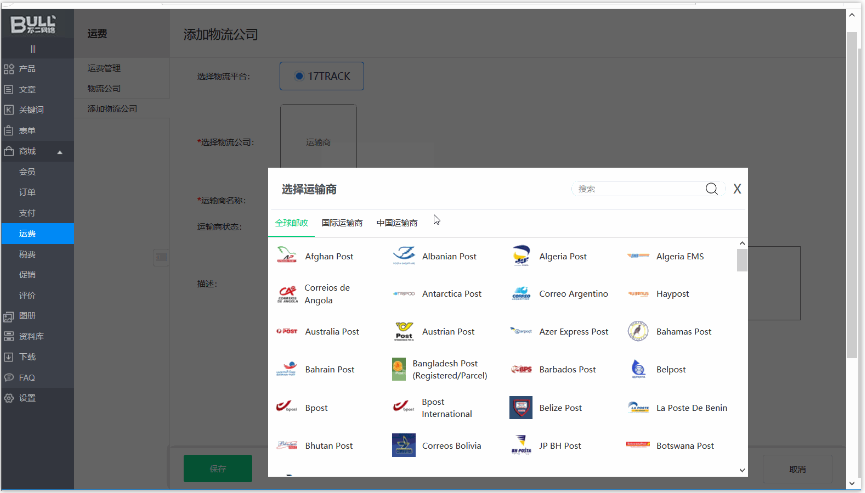The image size is (865, 493).
Task: Pick the Belize Post carrier icon
Action: coord(521,407)
